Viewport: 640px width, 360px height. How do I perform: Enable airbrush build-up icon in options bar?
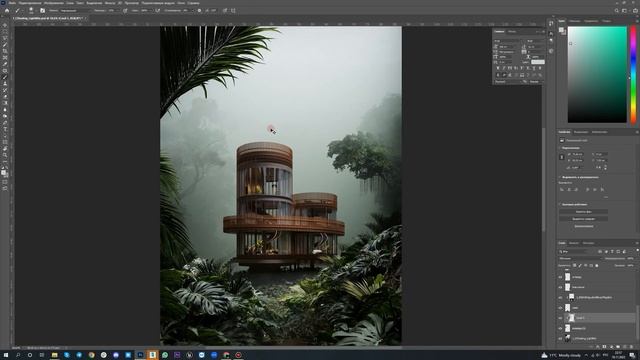click(x=158, y=11)
